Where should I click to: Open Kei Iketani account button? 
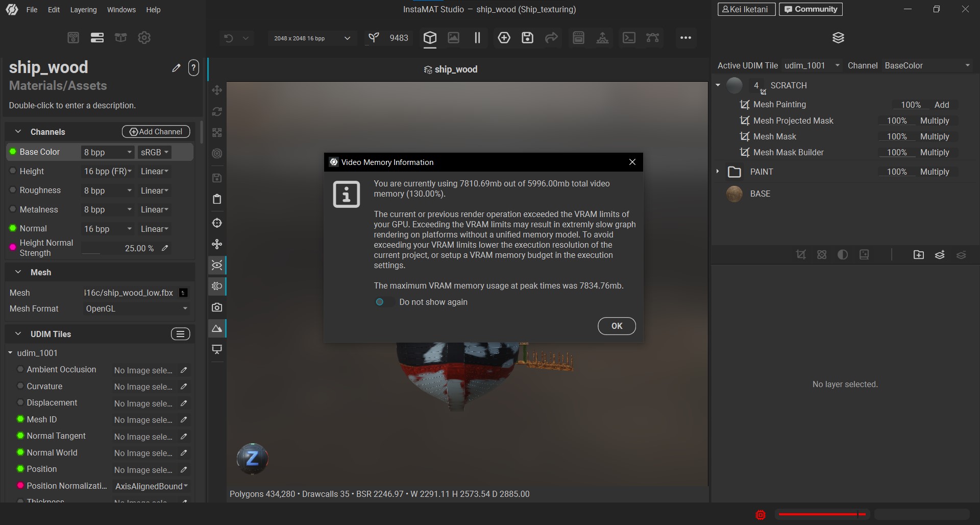746,9
